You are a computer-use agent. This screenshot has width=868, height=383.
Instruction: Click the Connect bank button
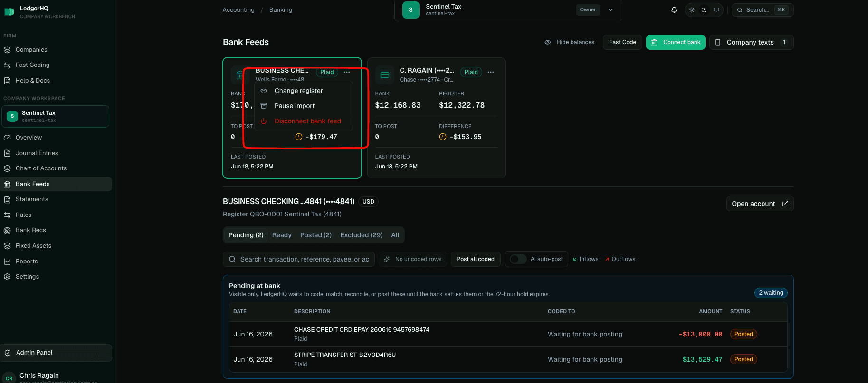[x=676, y=42]
